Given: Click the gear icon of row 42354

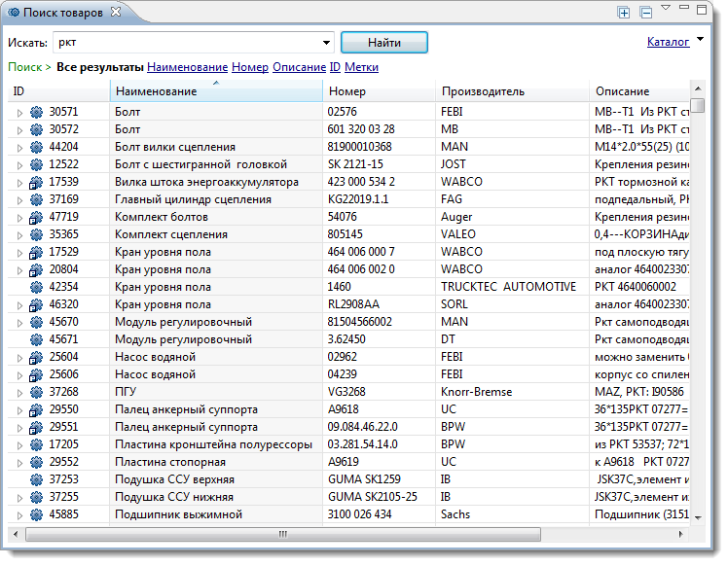Looking at the screenshot, I should click(36, 287).
